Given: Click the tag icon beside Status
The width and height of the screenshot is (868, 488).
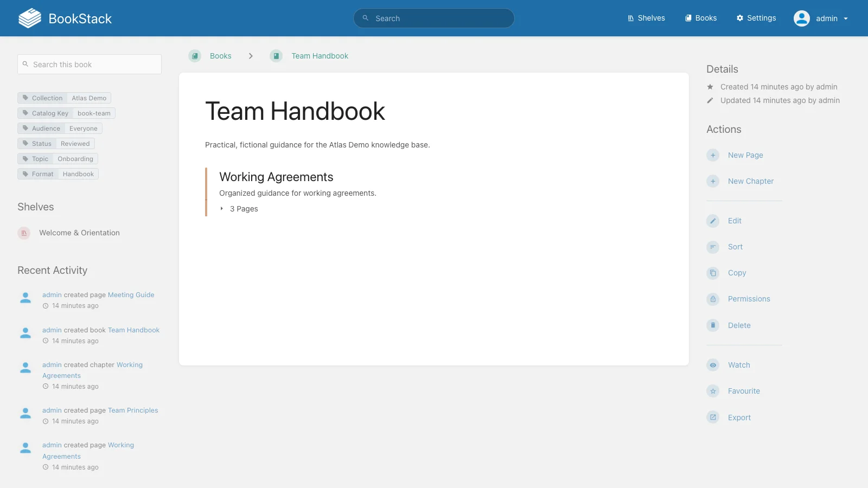Looking at the screenshot, I should [x=25, y=143].
